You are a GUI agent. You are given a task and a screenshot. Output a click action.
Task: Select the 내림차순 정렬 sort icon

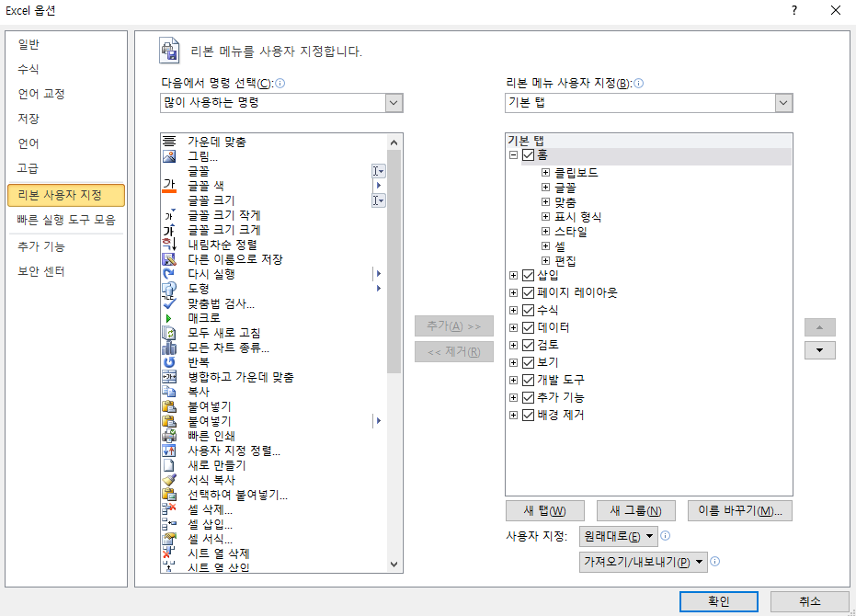tap(169, 245)
